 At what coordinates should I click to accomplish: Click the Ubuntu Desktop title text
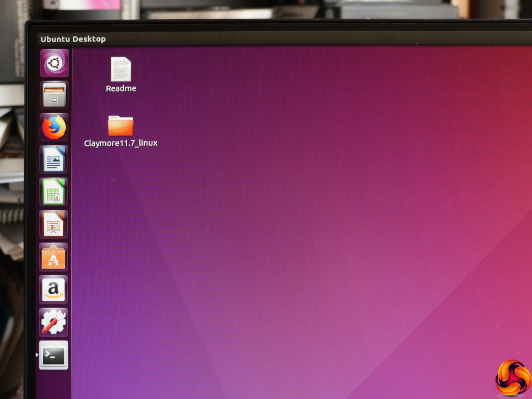[73, 39]
